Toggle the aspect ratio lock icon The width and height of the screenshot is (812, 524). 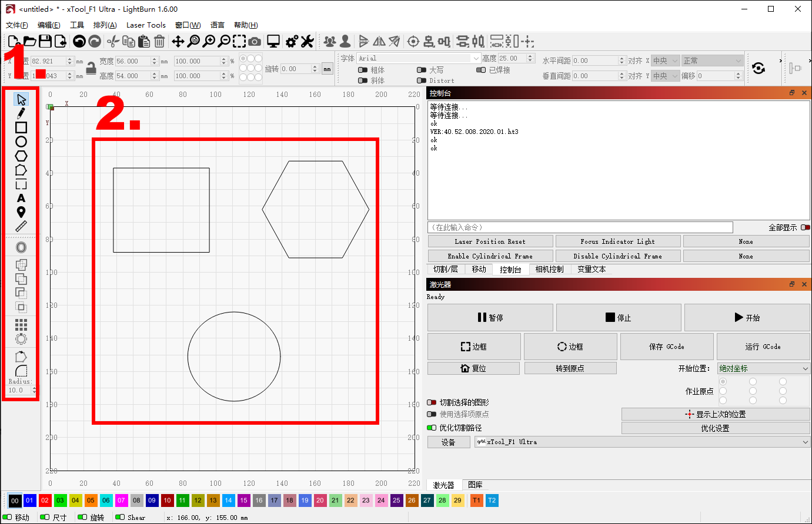coord(91,68)
